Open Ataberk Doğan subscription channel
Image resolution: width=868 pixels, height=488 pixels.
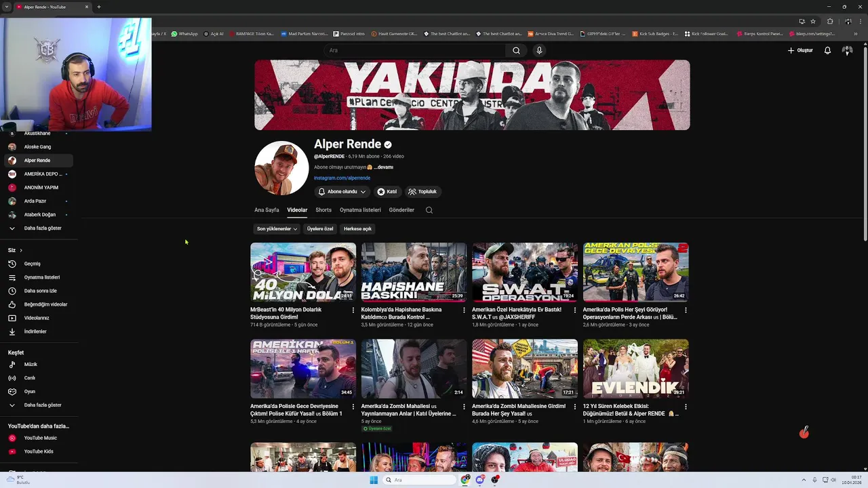pyautogui.click(x=39, y=215)
